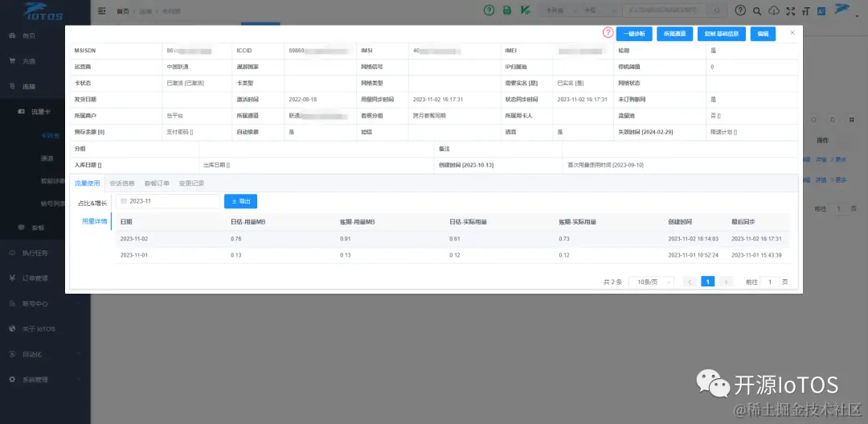Switch to the 套餐订单 tab
The image size is (868, 424).
coord(157,183)
